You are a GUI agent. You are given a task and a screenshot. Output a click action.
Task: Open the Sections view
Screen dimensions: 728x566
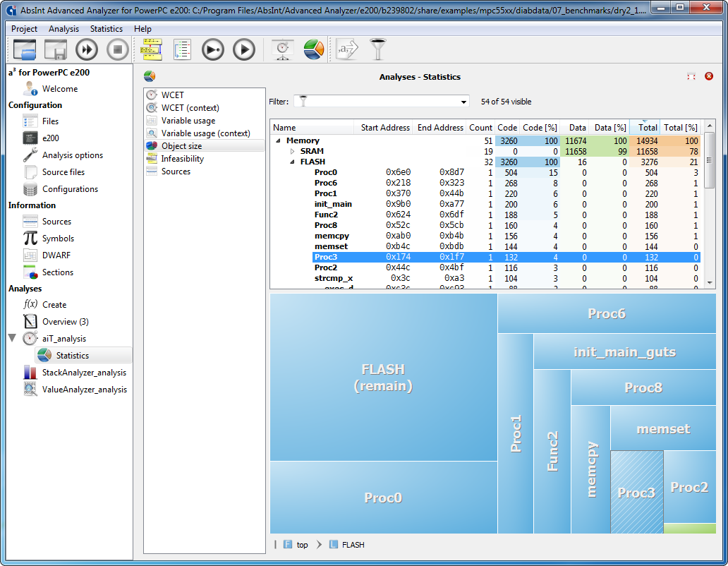coord(58,272)
